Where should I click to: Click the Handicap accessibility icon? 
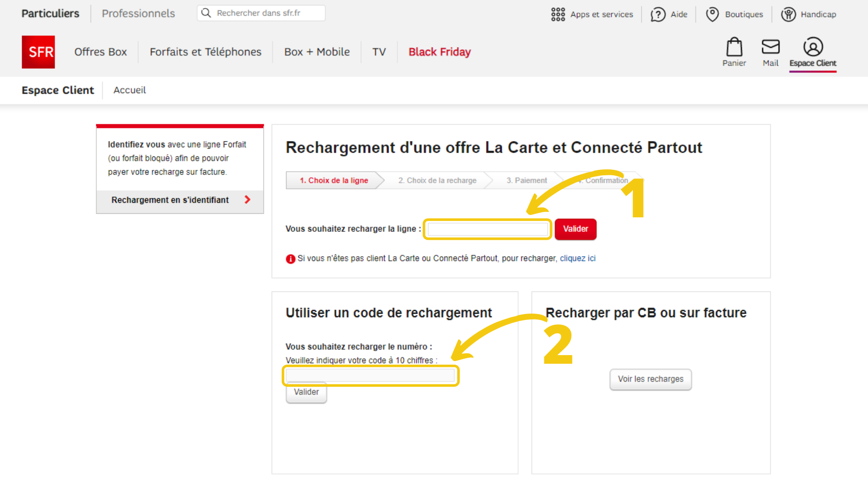[x=788, y=14]
